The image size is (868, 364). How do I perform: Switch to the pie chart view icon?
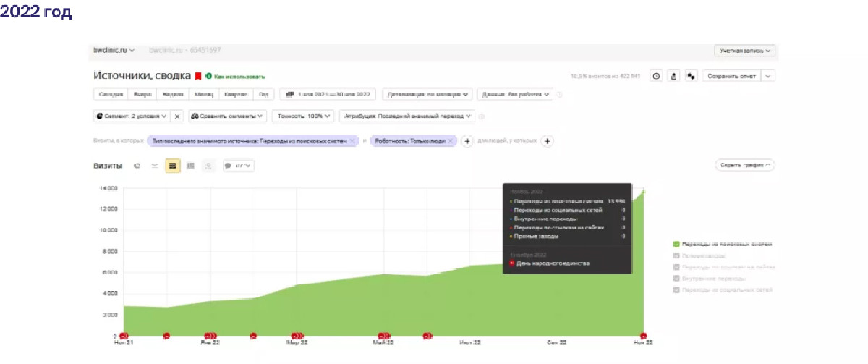tap(137, 166)
